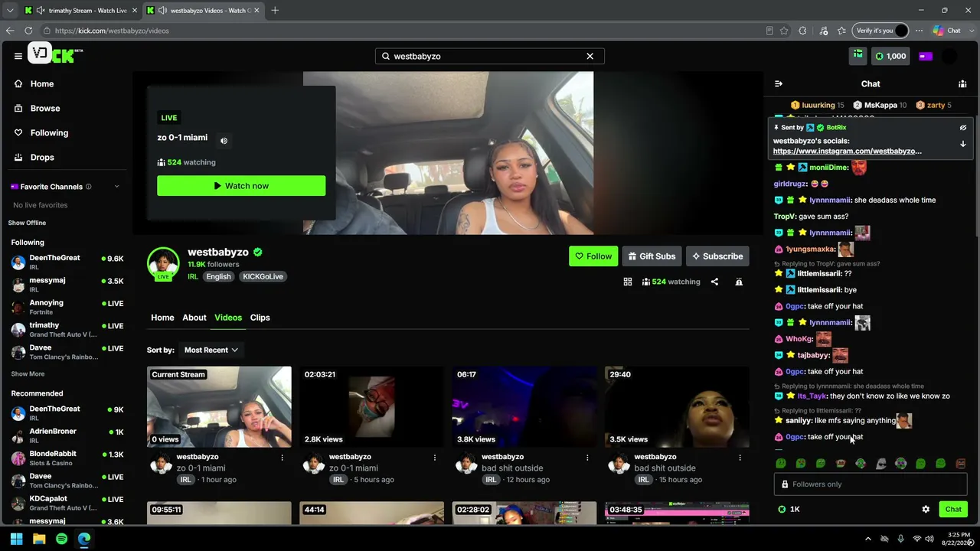
Task: Open browser extensions puzzle icon
Action: tap(802, 31)
